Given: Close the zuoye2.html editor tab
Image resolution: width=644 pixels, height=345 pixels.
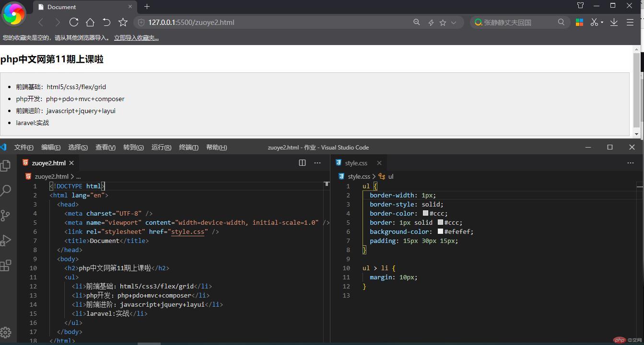Looking at the screenshot, I should click(71, 163).
